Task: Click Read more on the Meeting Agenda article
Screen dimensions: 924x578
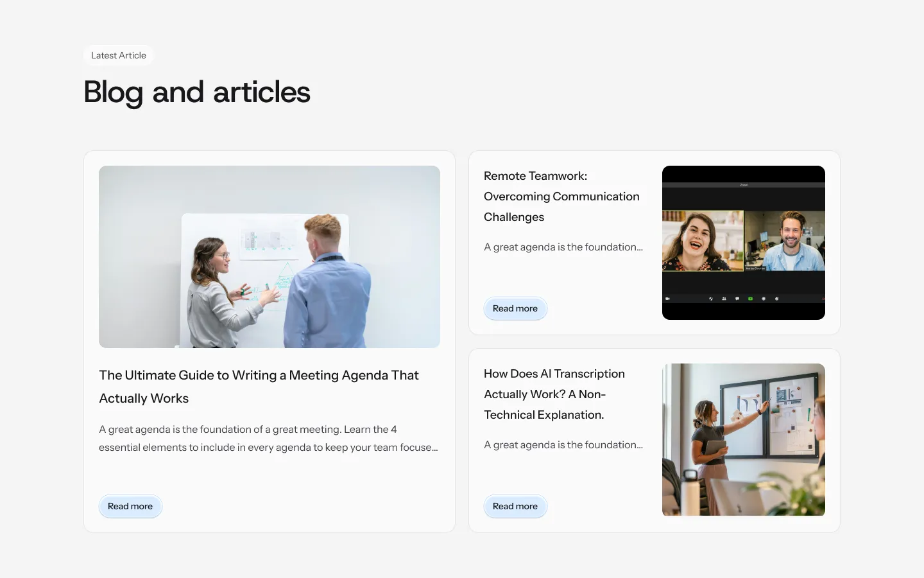Action: coord(130,506)
